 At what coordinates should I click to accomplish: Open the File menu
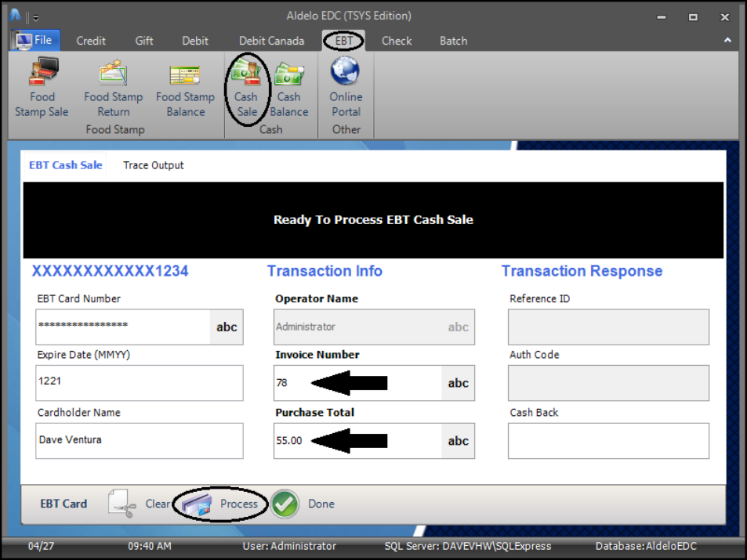click(x=35, y=41)
